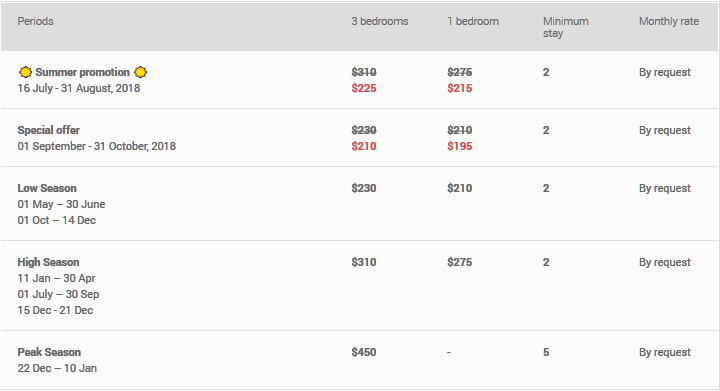Screen dimensions: 720x391
Task: Click the $275 High Season 1 bedroom price
Action: 460,262
